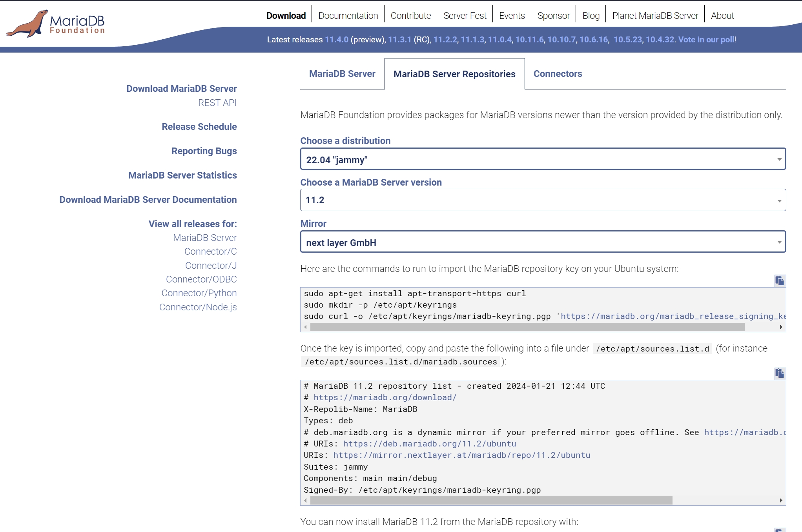Click the 11.4.0 preview release link
This screenshot has width=802, height=532.
click(337, 40)
